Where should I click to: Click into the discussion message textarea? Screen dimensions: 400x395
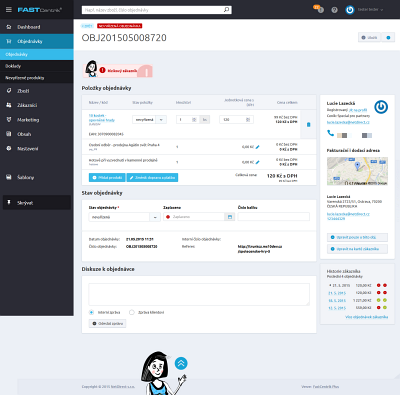[x=199, y=294]
